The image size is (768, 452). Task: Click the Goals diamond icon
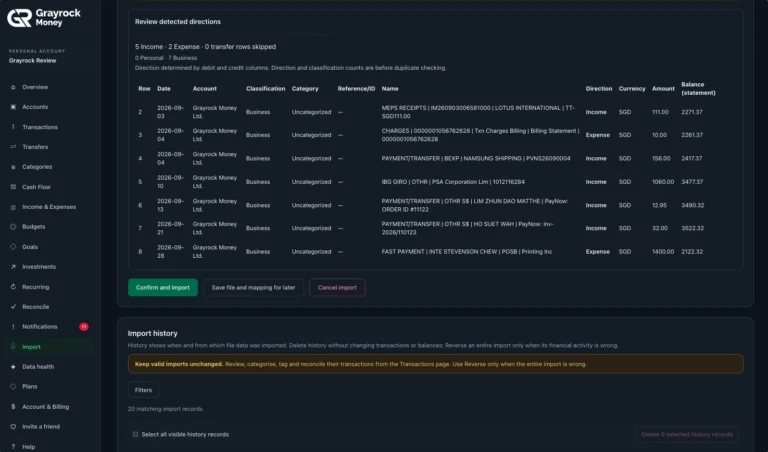point(13,247)
